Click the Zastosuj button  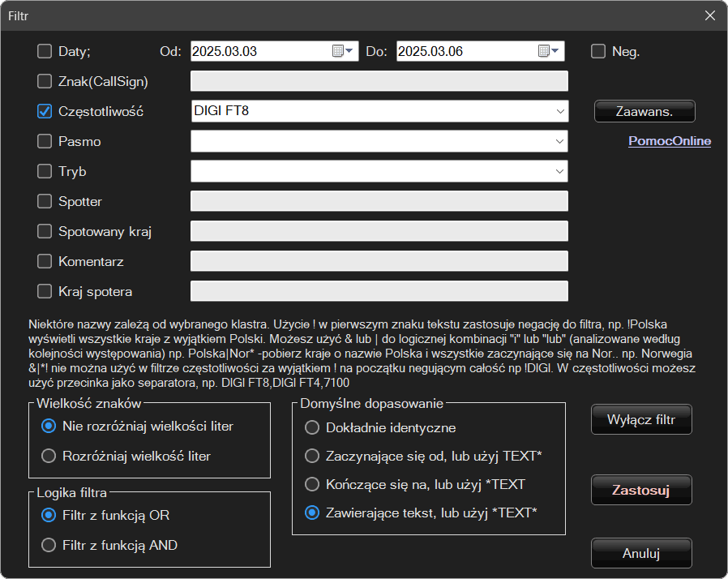point(641,491)
